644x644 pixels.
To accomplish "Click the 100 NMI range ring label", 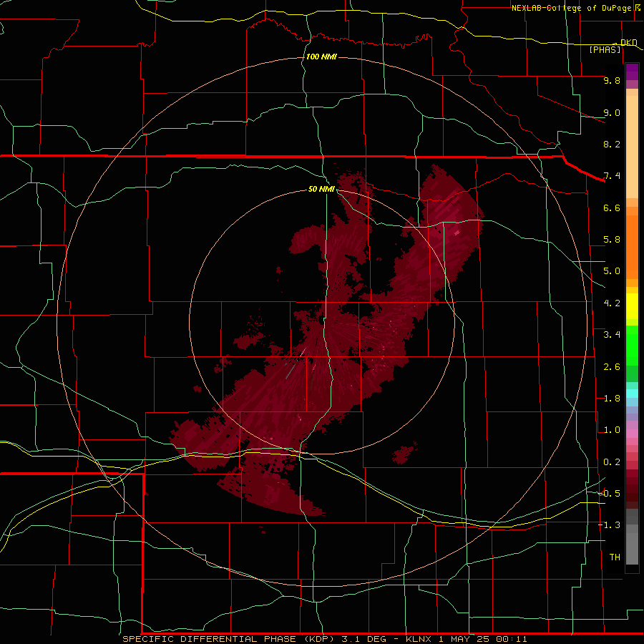I will pyautogui.click(x=321, y=57).
